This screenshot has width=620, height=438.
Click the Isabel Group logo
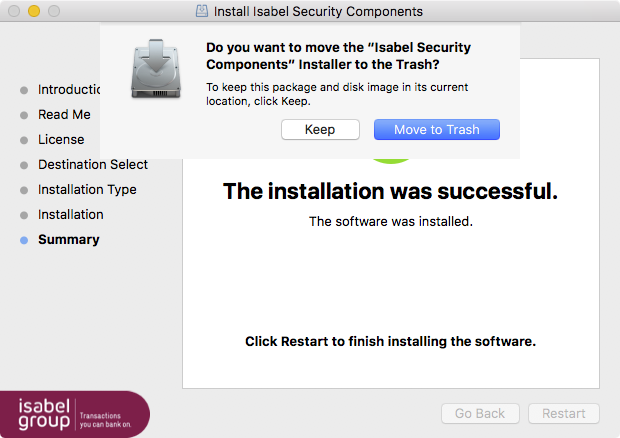click(75, 414)
